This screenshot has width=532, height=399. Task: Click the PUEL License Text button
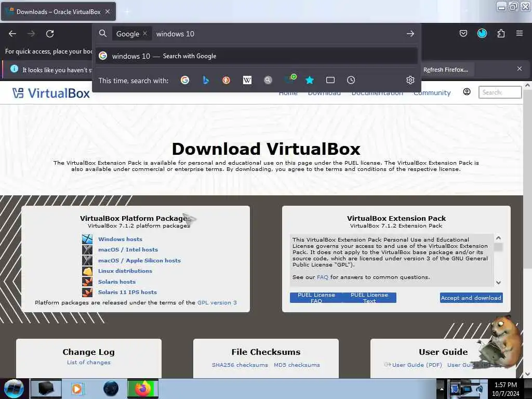[369, 298]
